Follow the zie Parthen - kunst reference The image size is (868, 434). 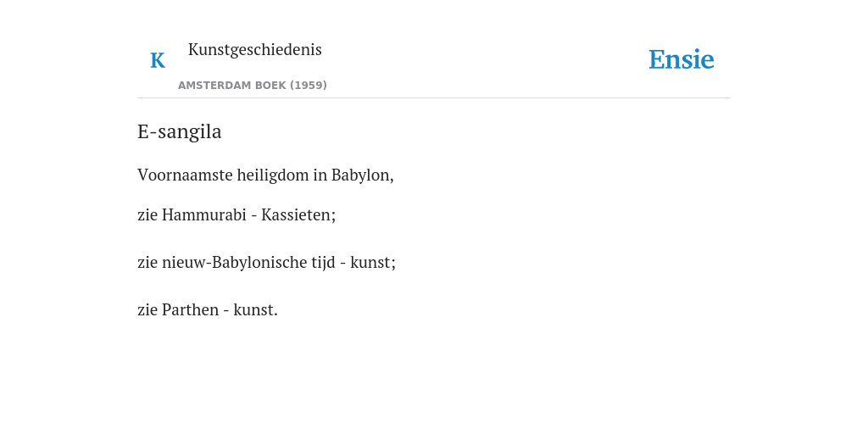pos(208,310)
